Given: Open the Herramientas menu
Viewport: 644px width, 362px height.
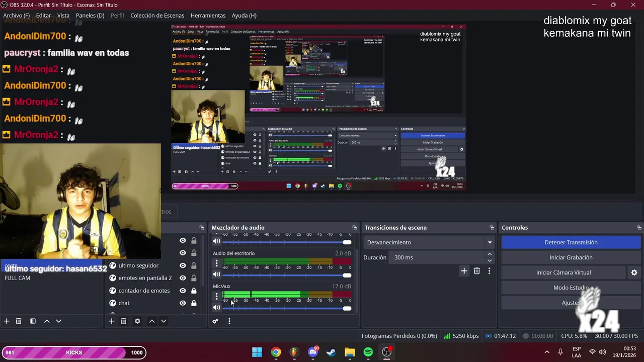Looking at the screenshot, I should click(x=208, y=16).
